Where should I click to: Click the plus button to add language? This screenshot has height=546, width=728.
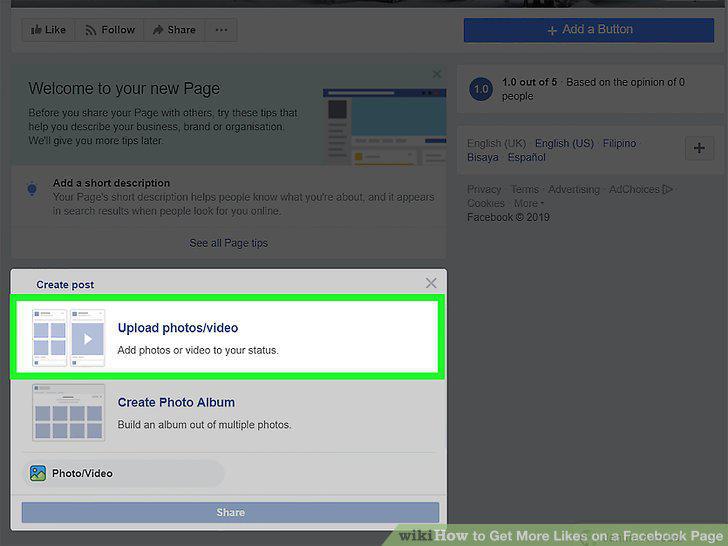click(699, 148)
